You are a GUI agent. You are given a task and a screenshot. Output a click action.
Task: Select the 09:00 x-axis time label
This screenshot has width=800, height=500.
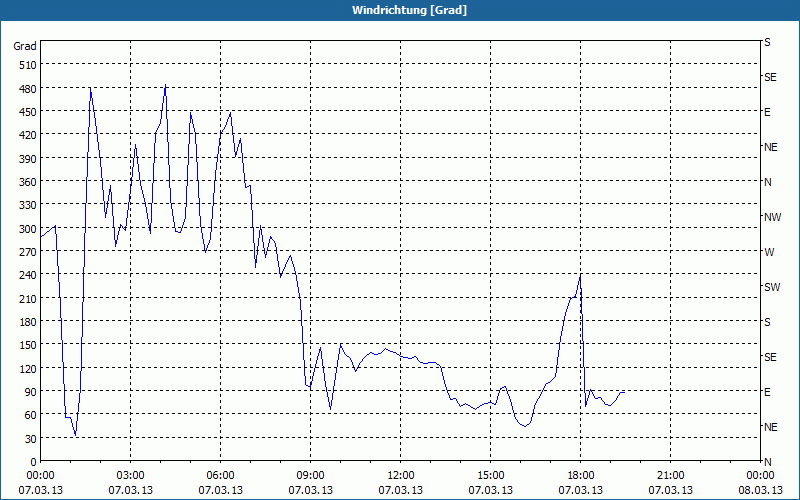pyautogui.click(x=311, y=476)
